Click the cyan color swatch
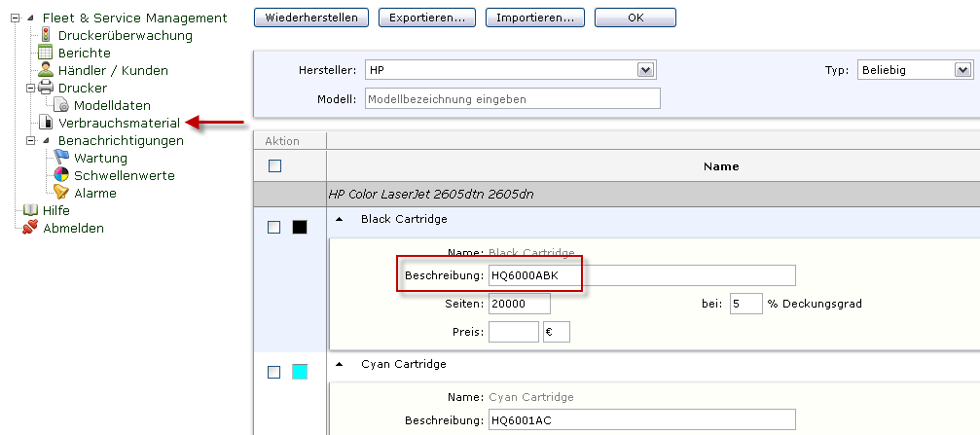The image size is (980, 435). tap(300, 372)
